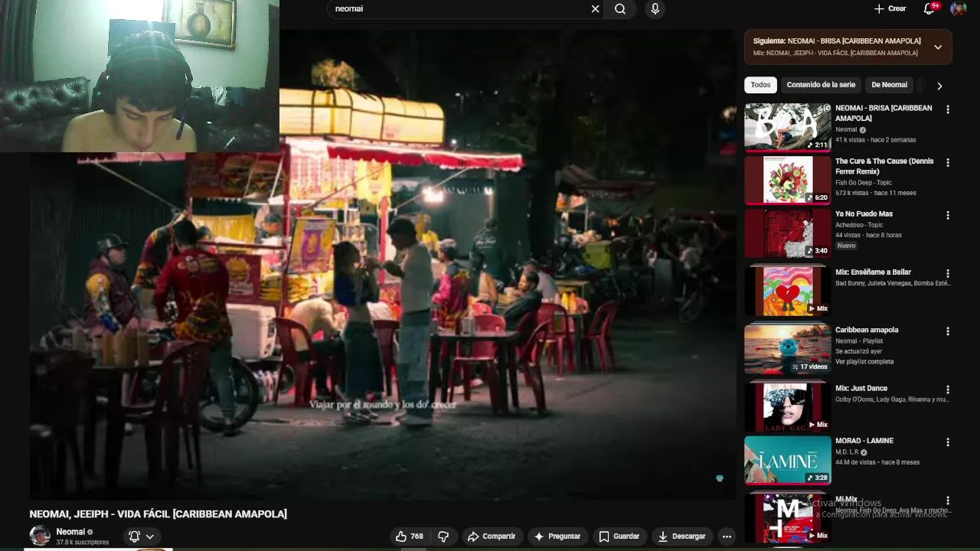Open the Crear upload menu

[890, 8]
